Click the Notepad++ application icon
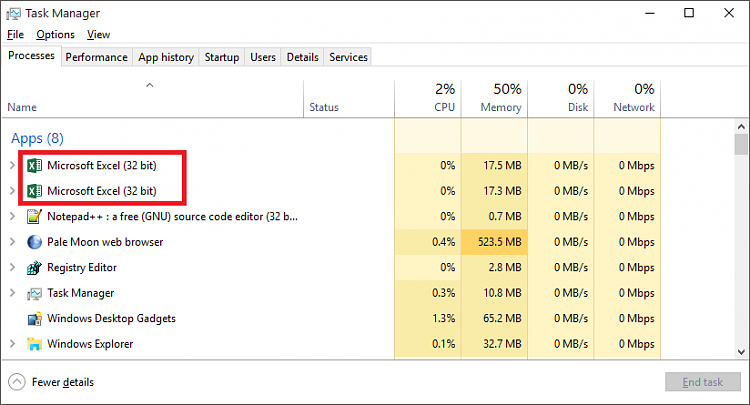 34,217
